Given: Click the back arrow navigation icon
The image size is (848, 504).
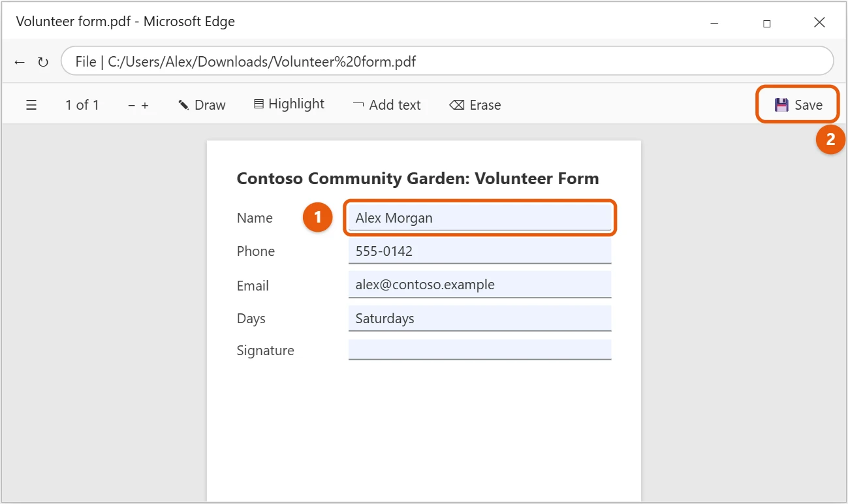Looking at the screenshot, I should coord(20,62).
